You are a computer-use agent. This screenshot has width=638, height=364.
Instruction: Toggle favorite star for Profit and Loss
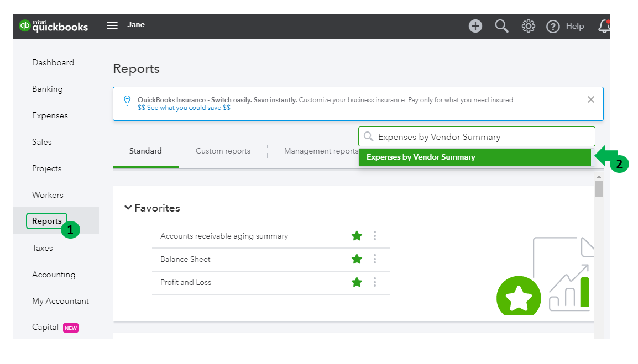(357, 282)
